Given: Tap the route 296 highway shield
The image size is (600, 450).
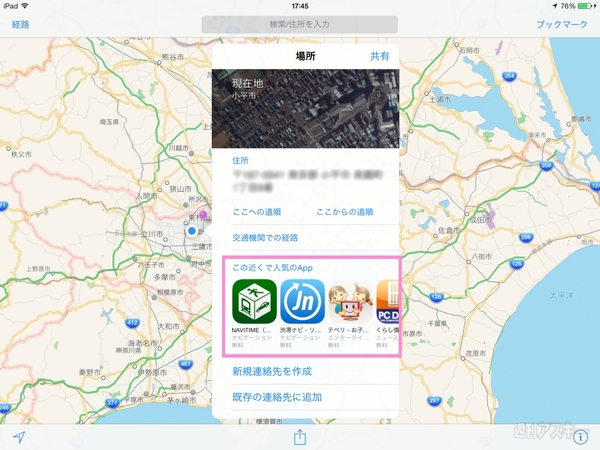Looking at the screenshot, I should click(526, 237).
